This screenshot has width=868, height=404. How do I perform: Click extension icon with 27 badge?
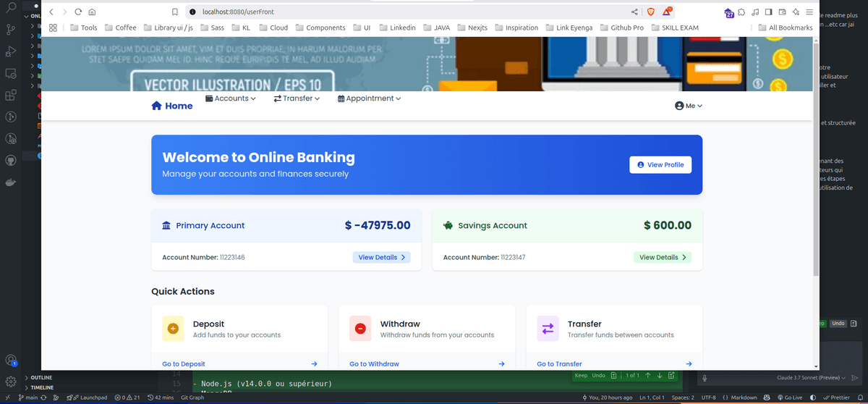coord(729,12)
